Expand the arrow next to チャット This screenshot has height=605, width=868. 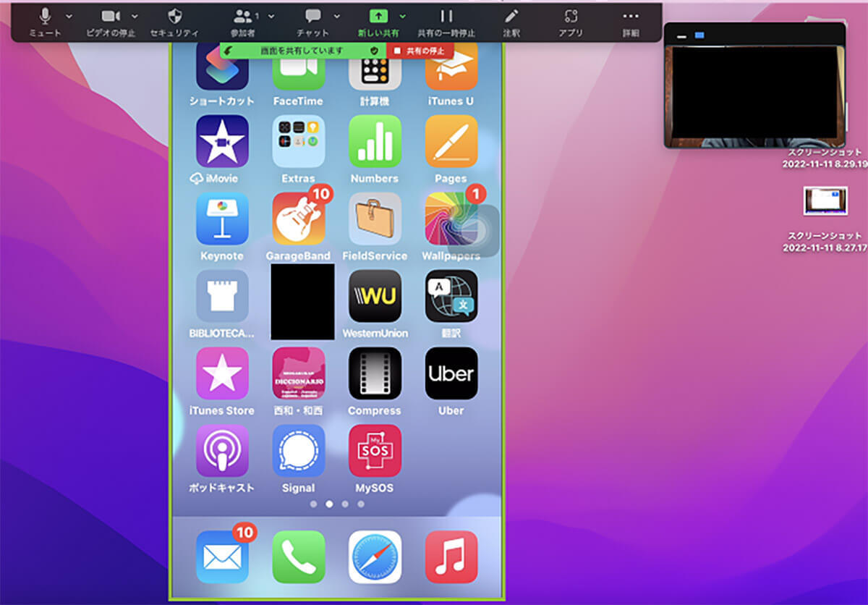tap(336, 16)
